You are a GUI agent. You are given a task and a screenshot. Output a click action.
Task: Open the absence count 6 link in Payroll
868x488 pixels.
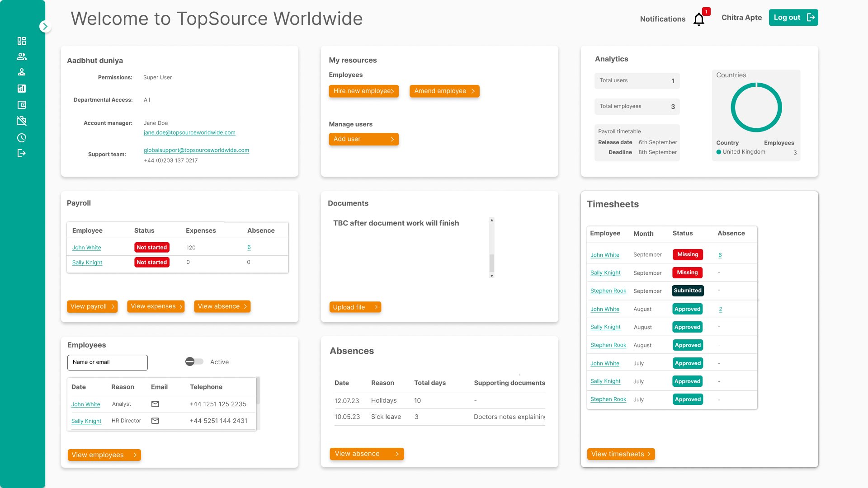pos(249,247)
